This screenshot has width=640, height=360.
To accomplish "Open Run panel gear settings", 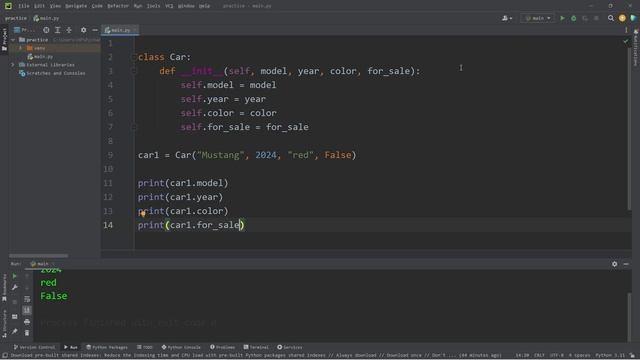I will coord(614,264).
